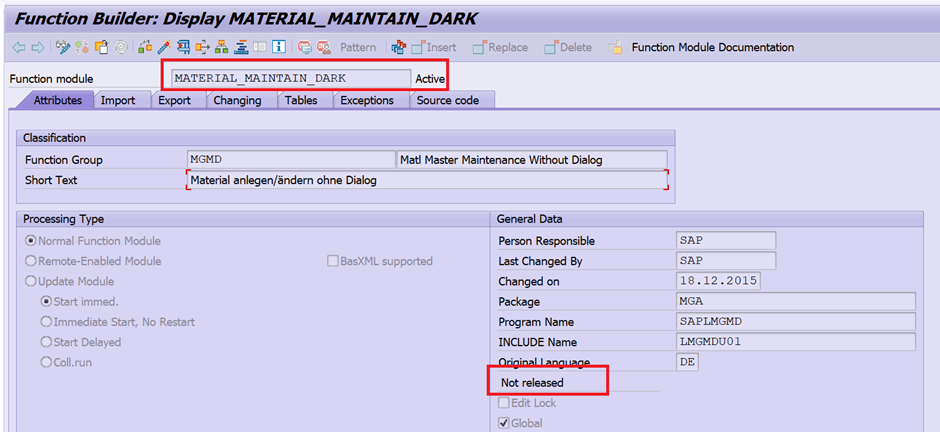The height and width of the screenshot is (432, 940).
Task: Switch to the Import tab
Action: (118, 100)
